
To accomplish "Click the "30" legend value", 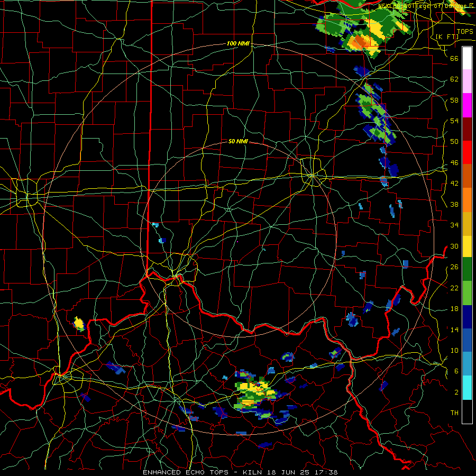I will 454,246.
